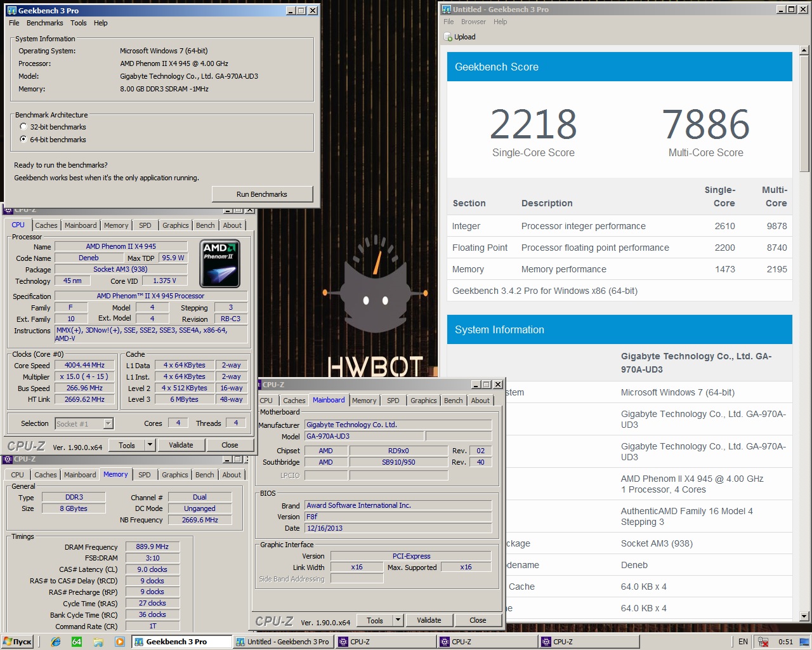Click Validate in CPU-Z Mainboard window

click(x=429, y=620)
